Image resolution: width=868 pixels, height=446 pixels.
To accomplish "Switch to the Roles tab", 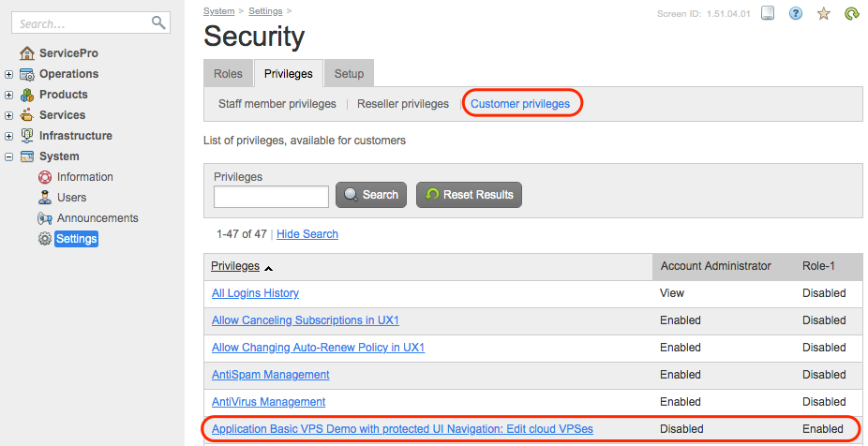I will (228, 74).
